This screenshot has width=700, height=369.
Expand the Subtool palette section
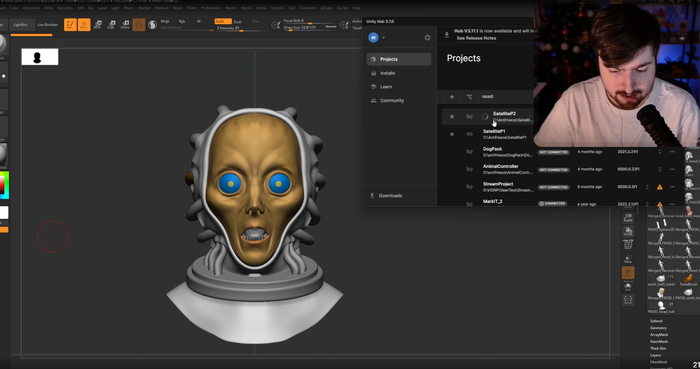pos(656,321)
